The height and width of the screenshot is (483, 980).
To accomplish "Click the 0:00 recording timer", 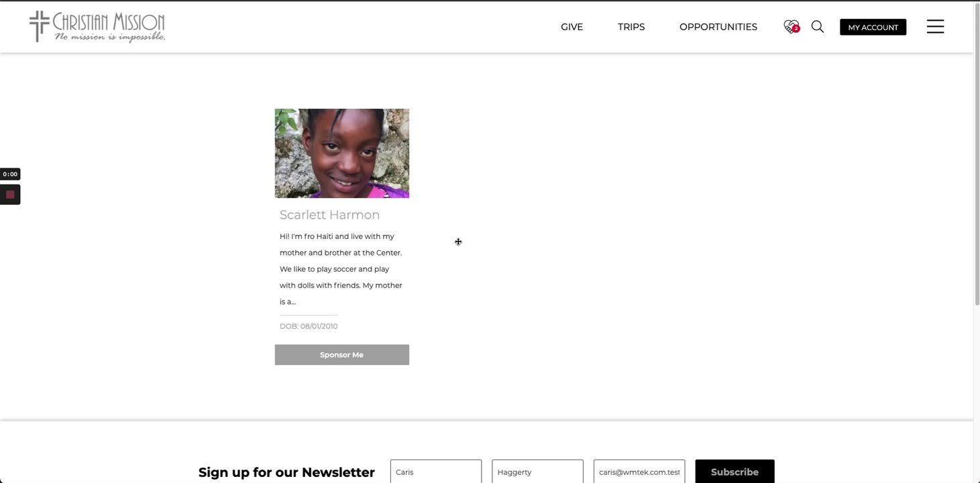I will pos(10,174).
